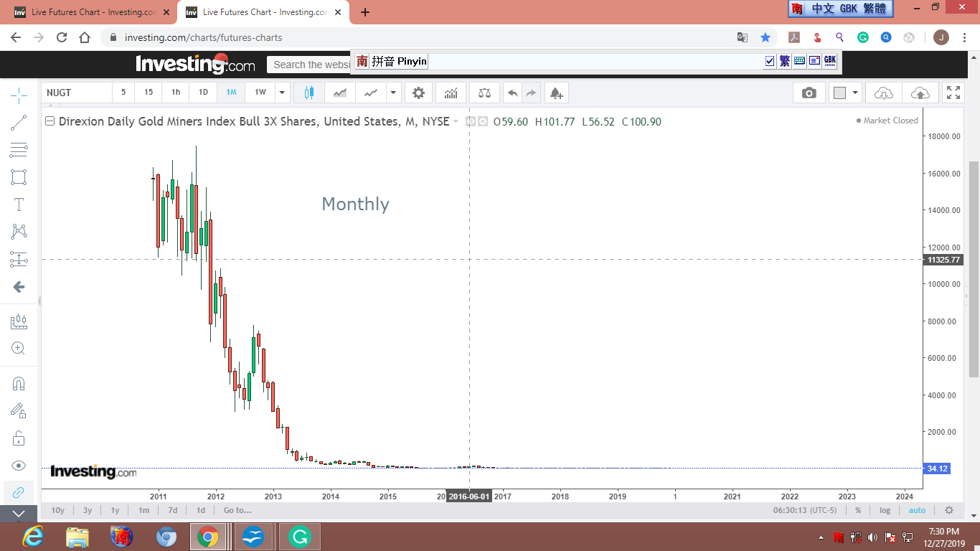
Task: Set chart range to 3y
Action: [88, 510]
